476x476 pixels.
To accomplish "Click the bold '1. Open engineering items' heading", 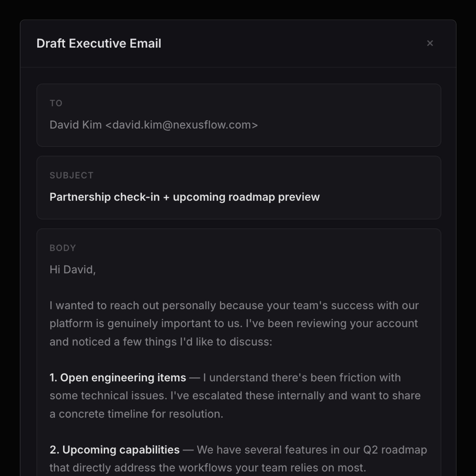I will [x=118, y=378].
